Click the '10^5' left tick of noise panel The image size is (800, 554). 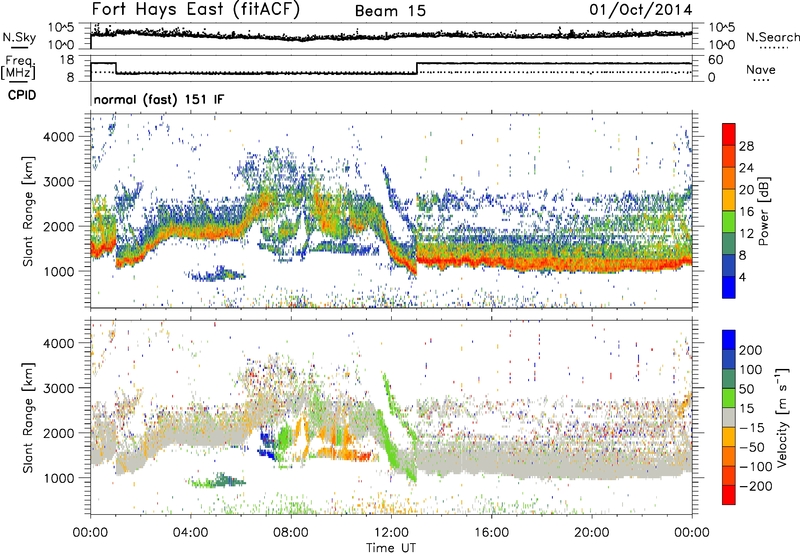(61, 27)
